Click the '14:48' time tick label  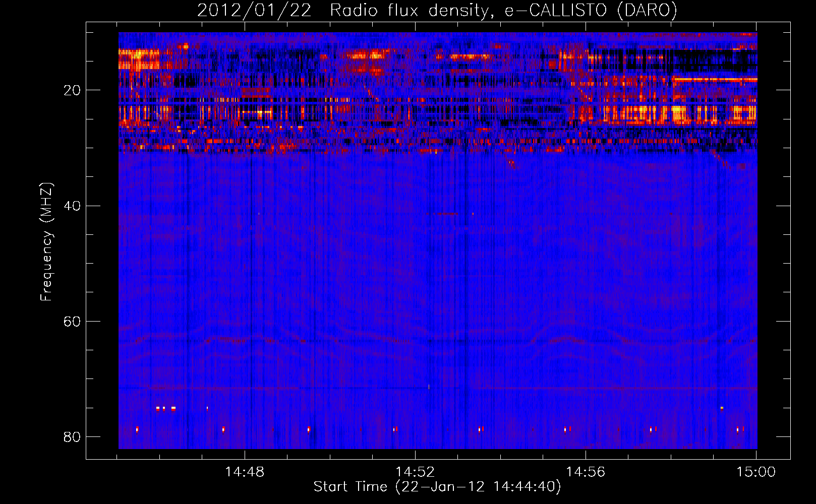click(245, 472)
